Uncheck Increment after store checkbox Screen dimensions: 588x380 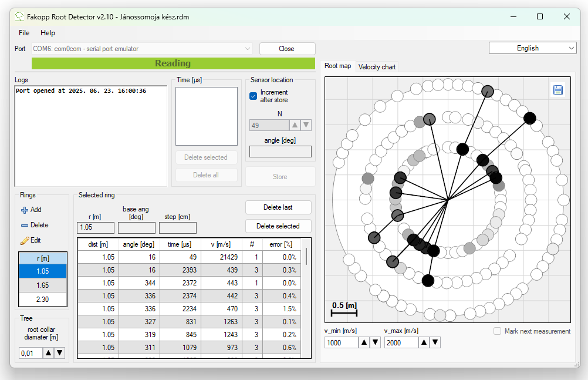pos(254,96)
